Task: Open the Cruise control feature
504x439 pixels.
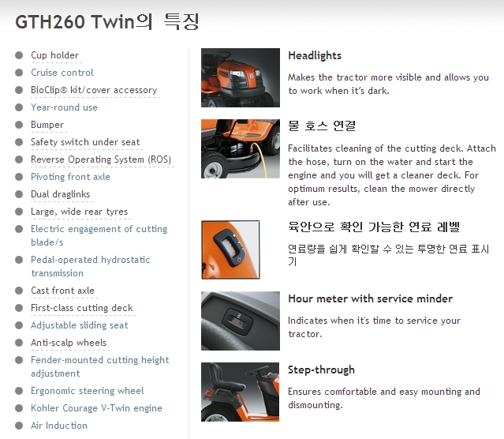Action: 62,73
